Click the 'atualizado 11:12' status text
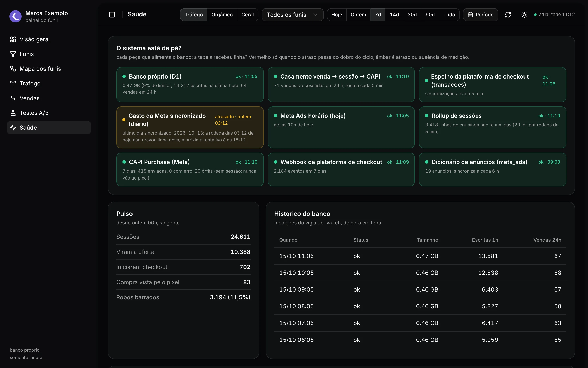588x368 pixels. (x=557, y=14)
